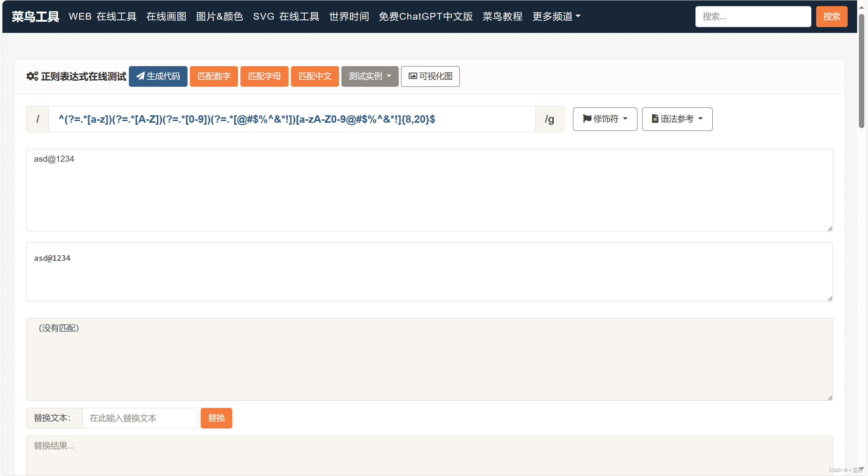Screen dimensions: 868x476
Task: Open 世界时间 navigation link
Action: [349, 16]
